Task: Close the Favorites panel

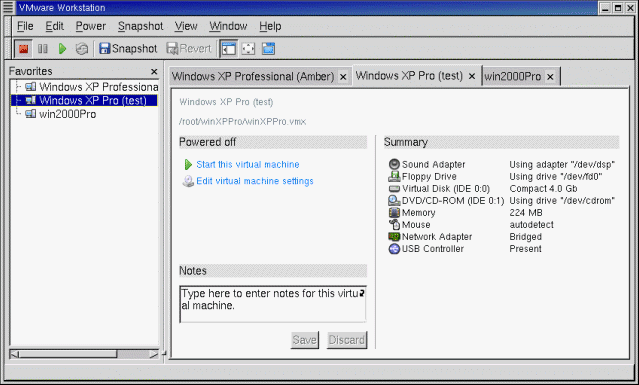Action: tap(154, 72)
